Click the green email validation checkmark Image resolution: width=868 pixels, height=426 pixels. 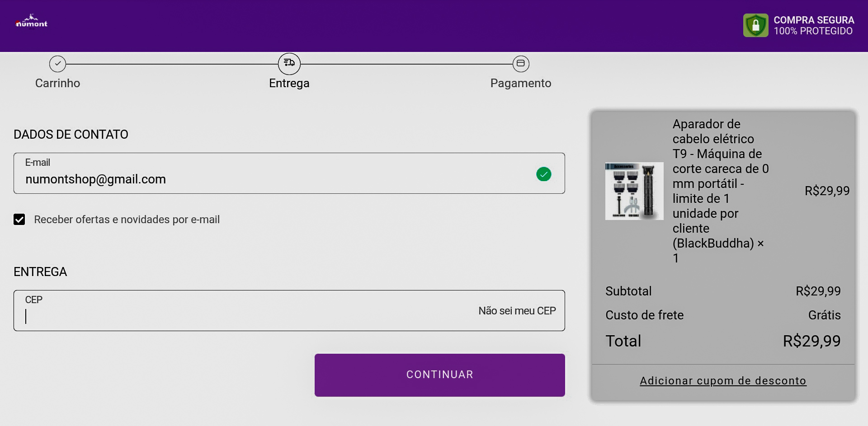(x=543, y=174)
